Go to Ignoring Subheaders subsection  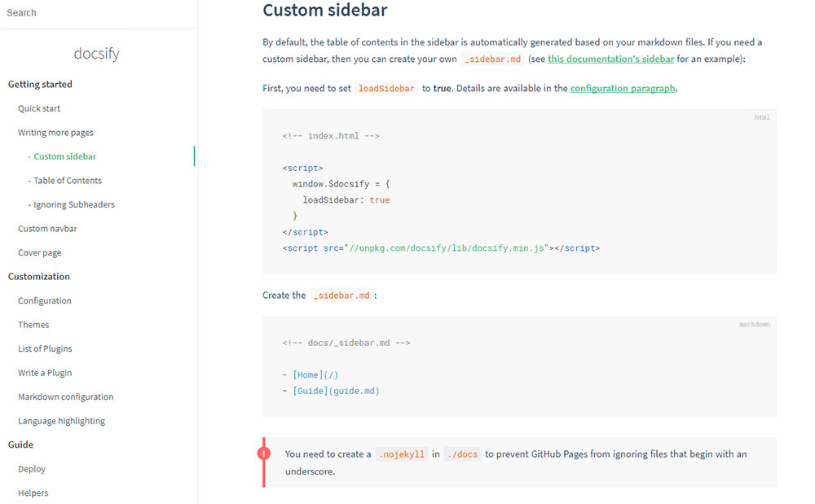coord(74,204)
